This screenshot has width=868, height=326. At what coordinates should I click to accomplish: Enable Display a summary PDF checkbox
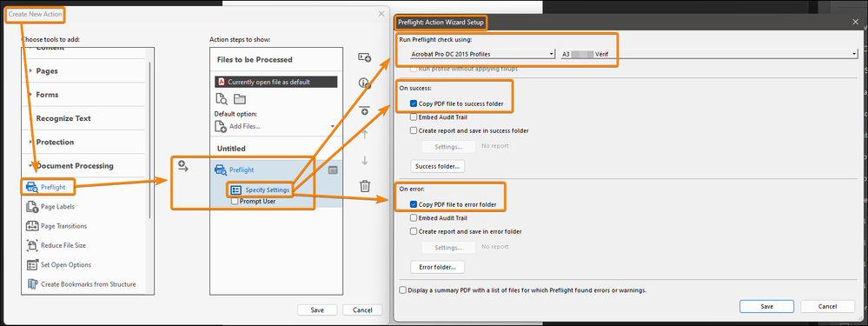tap(402, 289)
